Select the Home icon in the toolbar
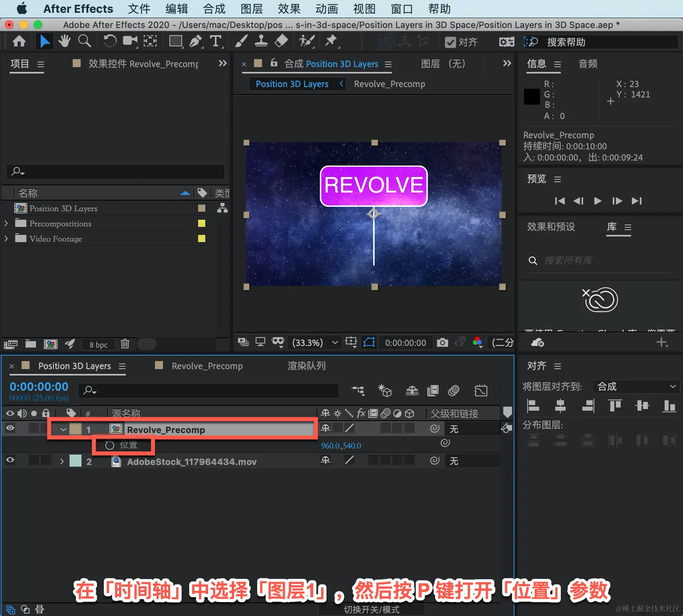The height and width of the screenshot is (616, 683). click(19, 41)
